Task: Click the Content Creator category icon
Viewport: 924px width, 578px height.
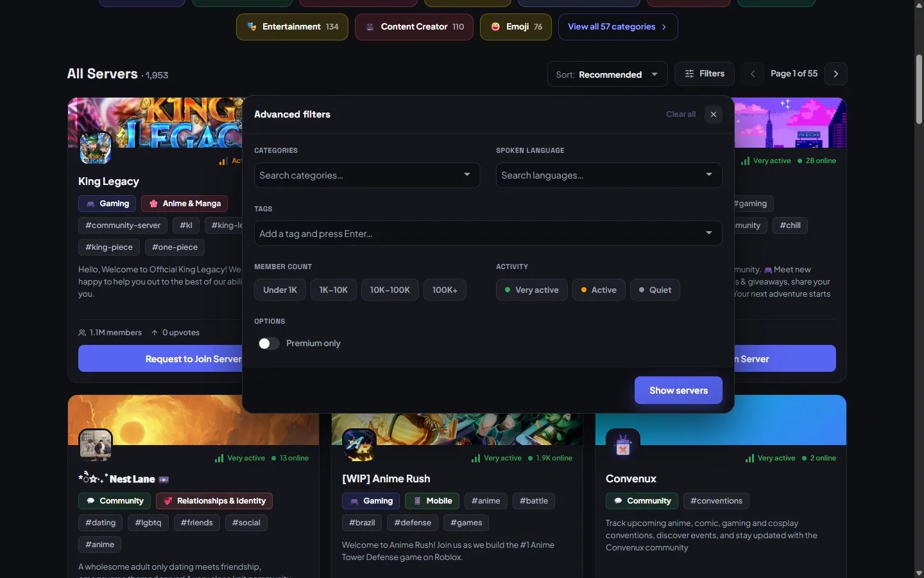Action: pyautogui.click(x=370, y=27)
